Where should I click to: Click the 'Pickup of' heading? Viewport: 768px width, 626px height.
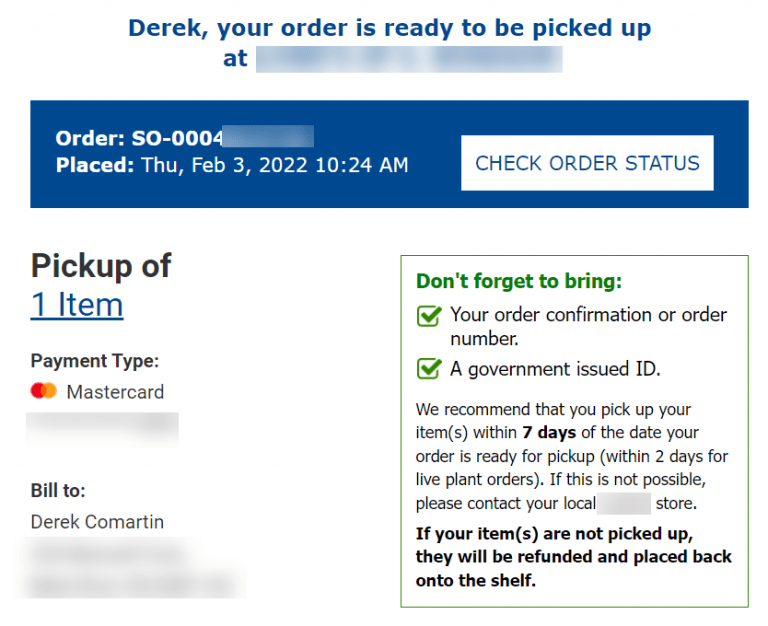(101, 265)
